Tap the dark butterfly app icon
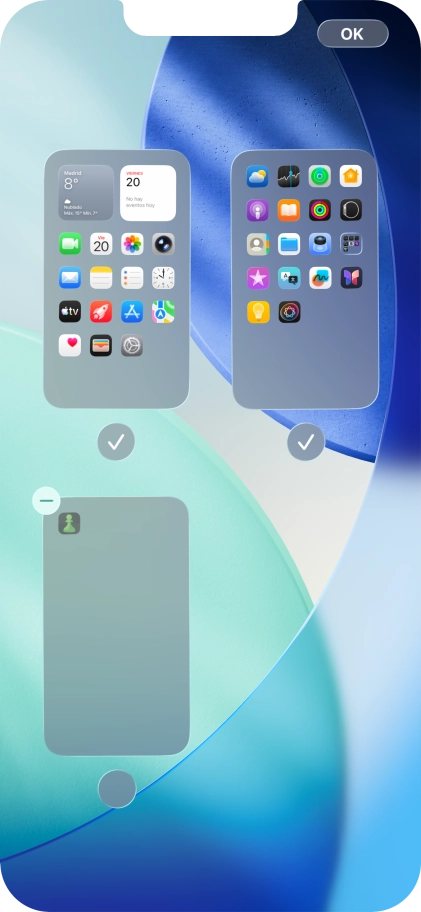Screen dimensions: 421x912 tap(351, 278)
